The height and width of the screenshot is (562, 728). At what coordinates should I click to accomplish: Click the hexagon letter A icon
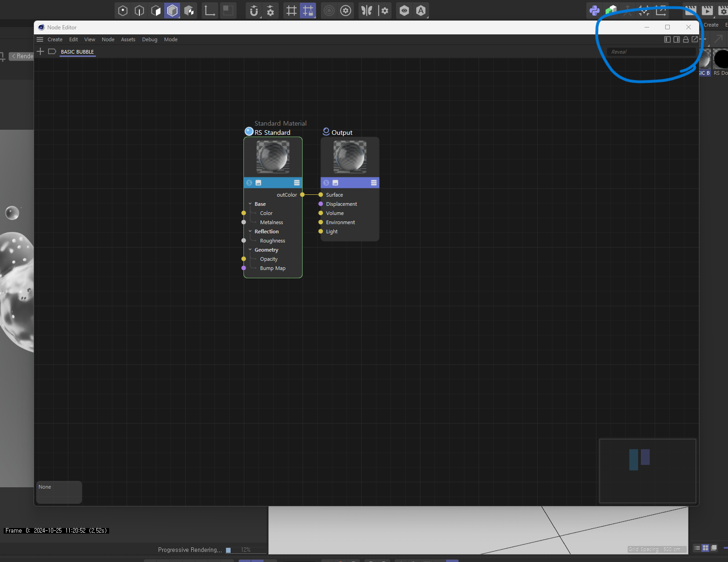click(421, 11)
